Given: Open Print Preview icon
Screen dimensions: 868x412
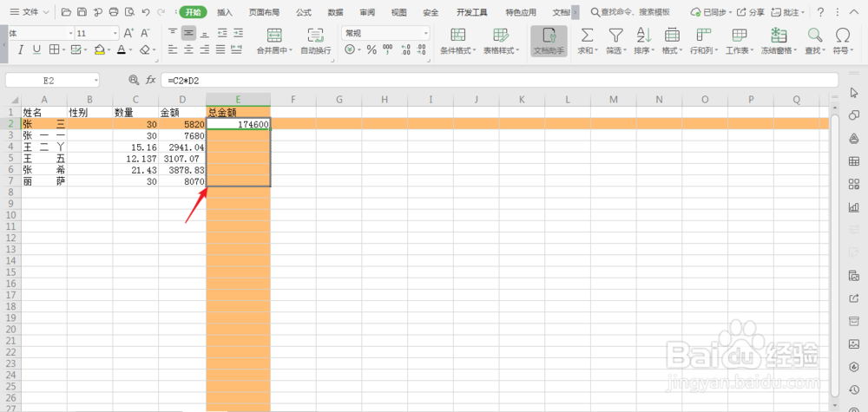Looking at the screenshot, I should coord(129,11).
